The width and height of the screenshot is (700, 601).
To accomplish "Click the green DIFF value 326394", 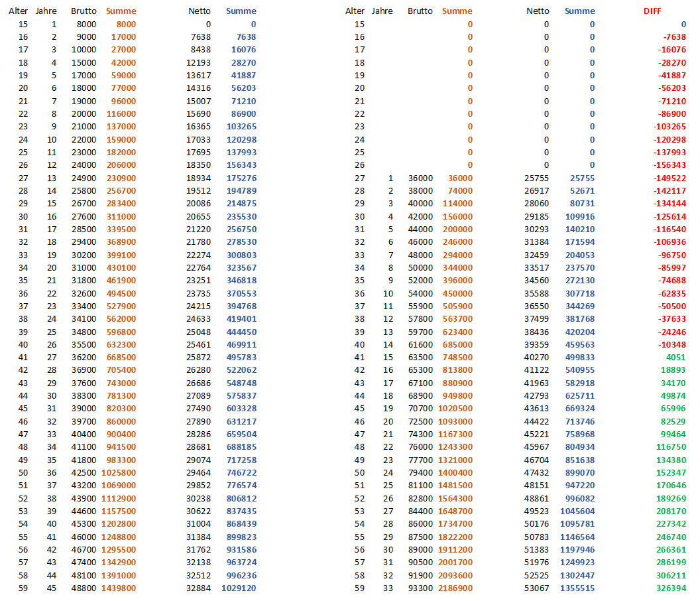I will pyautogui.click(x=671, y=588).
